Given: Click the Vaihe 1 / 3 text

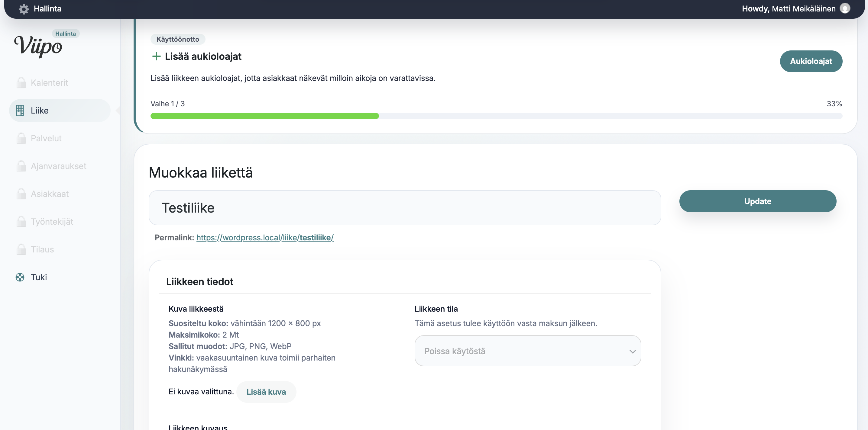Looking at the screenshot, I should point(167,104).
